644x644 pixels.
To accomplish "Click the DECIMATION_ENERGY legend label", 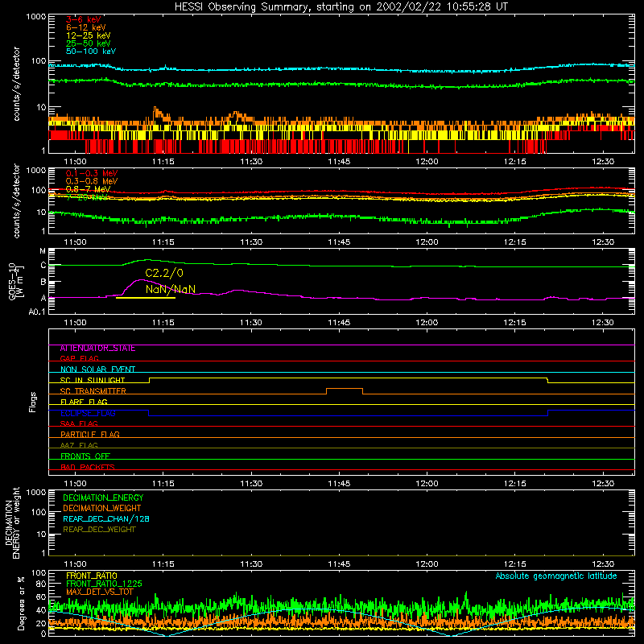I will (x=103, y=497).
